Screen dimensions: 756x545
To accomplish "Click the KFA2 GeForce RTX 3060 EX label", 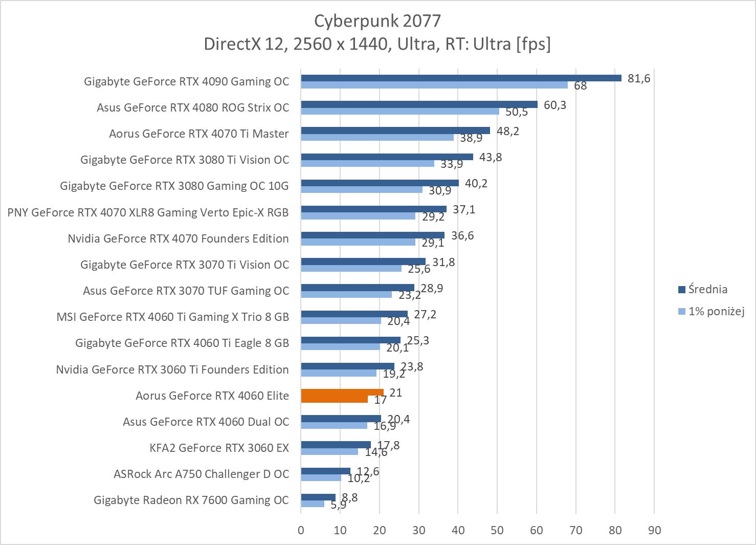I will coord(219,448).
